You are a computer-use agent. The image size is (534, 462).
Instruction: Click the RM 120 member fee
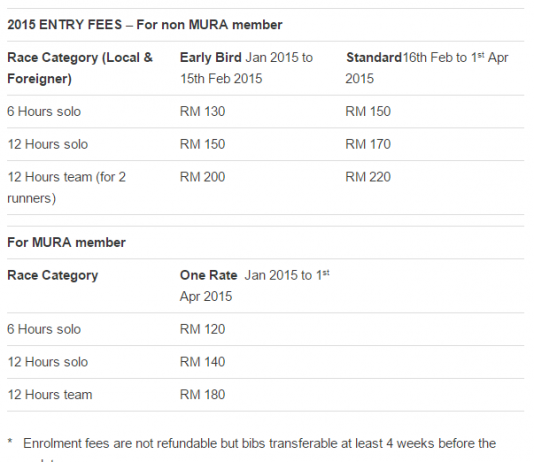click(x=202, y=330)
